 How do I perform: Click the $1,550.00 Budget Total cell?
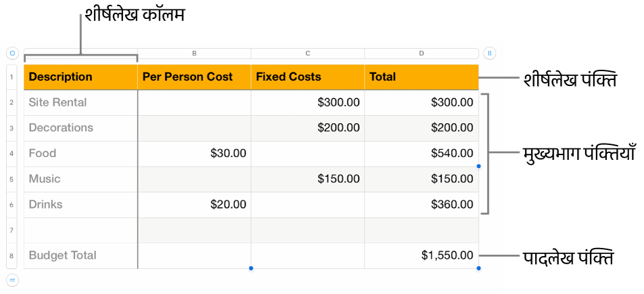coord(421,255)
